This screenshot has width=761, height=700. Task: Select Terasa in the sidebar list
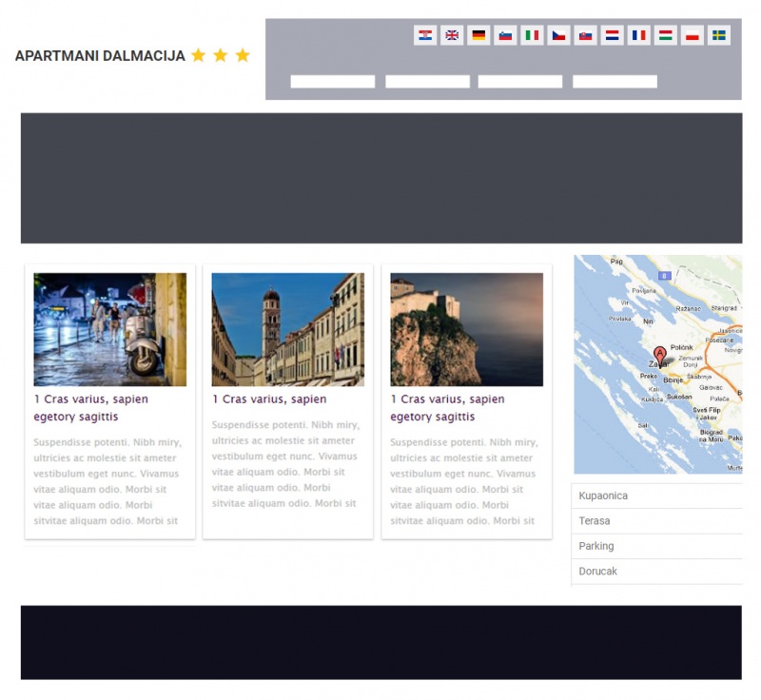coord(656,521)
